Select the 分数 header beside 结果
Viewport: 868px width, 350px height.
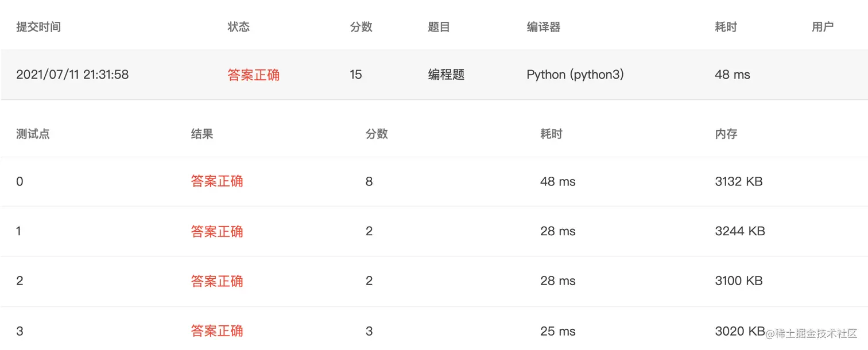[377, 134]
